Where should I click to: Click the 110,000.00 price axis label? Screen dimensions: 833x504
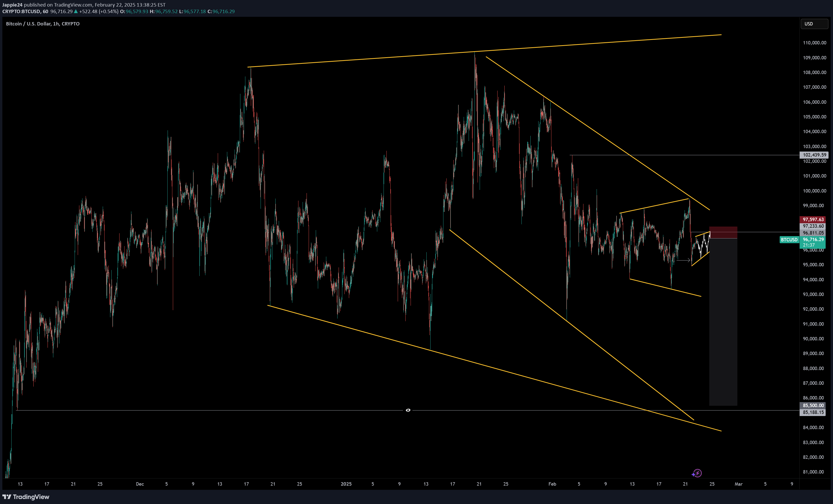click(x=814, y=43)
